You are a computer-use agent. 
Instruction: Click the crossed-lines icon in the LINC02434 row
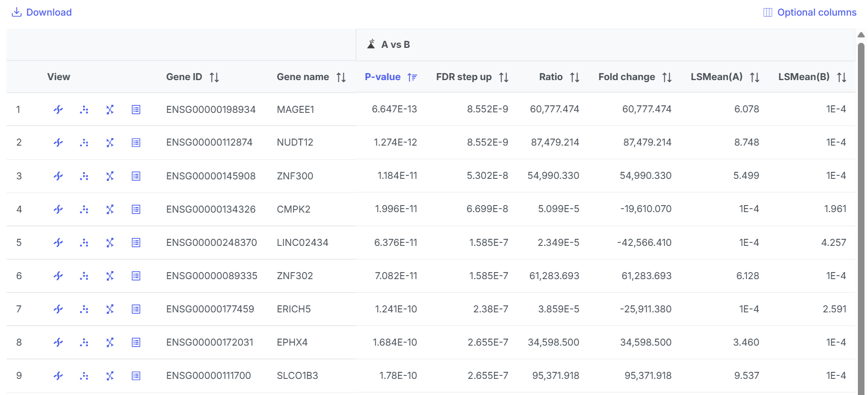coord(110,242)
